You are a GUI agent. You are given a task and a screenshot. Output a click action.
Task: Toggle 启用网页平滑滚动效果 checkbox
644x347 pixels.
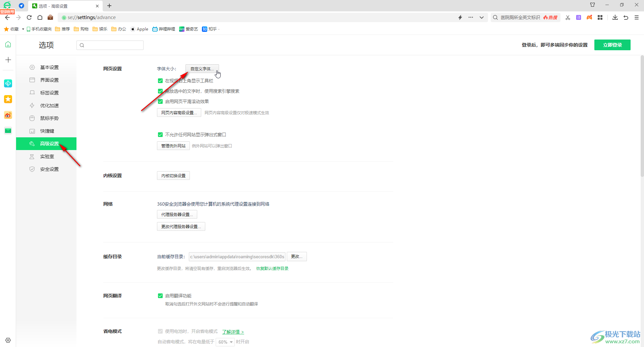tap(160, 101)
